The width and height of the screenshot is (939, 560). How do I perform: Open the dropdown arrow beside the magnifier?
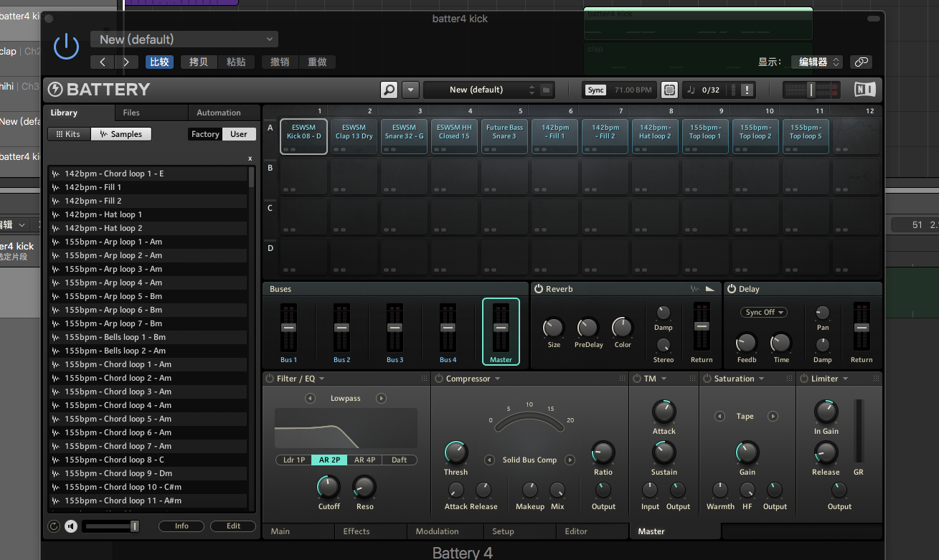[x=410, y=90]
